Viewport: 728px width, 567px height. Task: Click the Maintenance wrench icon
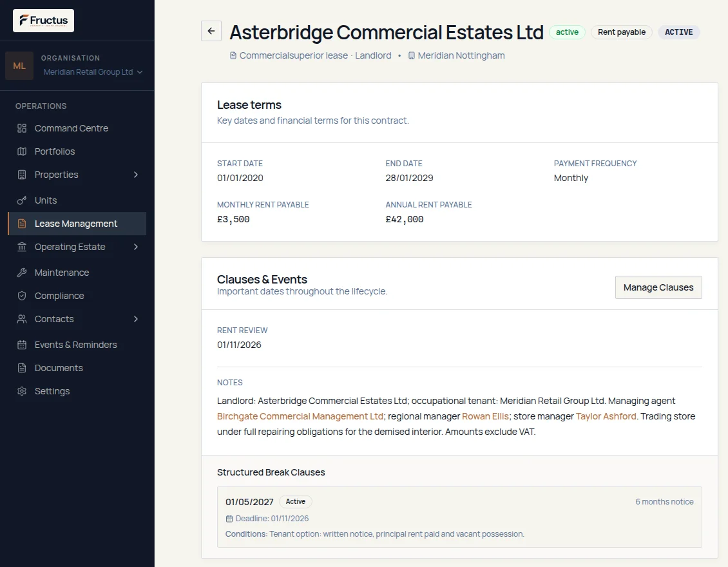pos(22,273)
